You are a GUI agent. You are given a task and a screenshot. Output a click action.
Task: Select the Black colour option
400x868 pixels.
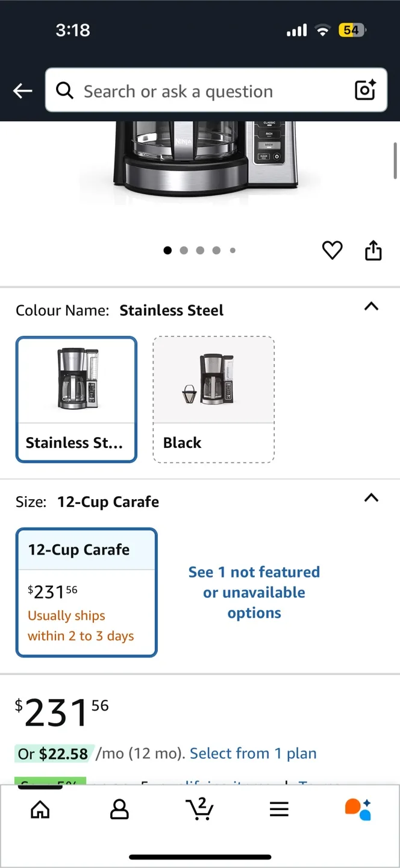[x=213, y=399]
